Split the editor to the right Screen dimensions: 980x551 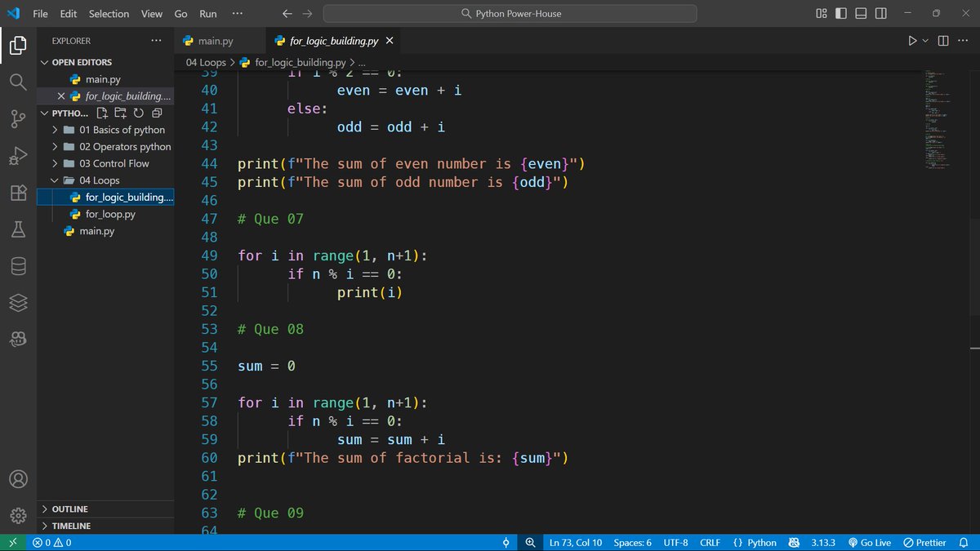[942, 41]
